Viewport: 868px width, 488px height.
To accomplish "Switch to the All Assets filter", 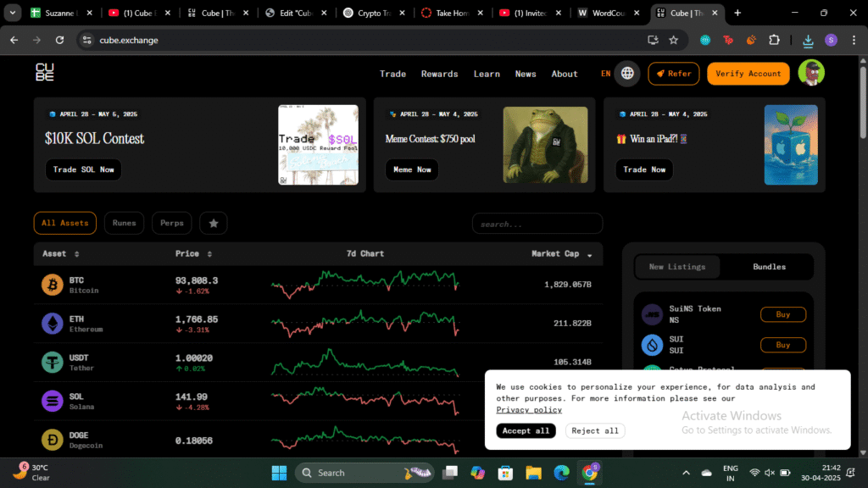I will coord(64,223).
